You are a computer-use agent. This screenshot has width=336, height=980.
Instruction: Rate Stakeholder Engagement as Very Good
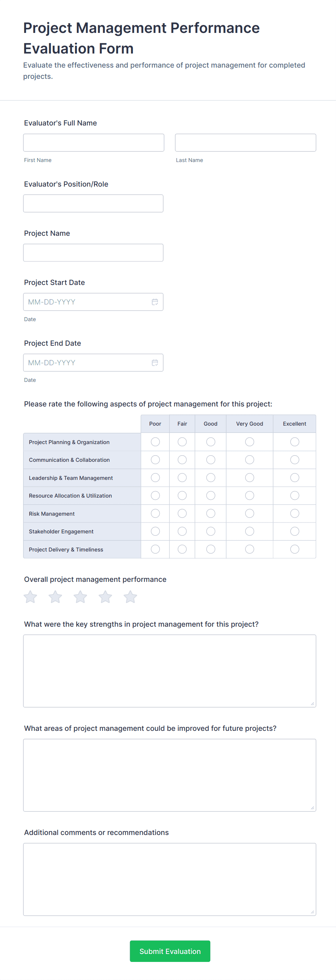pos(249,531)
